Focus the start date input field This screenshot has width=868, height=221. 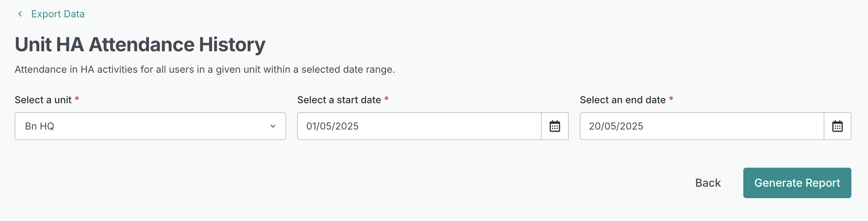[x=419, y=126]
